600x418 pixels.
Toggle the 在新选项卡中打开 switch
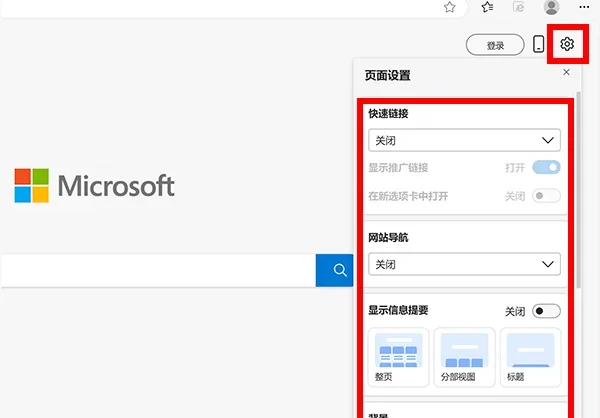(546, 196)
